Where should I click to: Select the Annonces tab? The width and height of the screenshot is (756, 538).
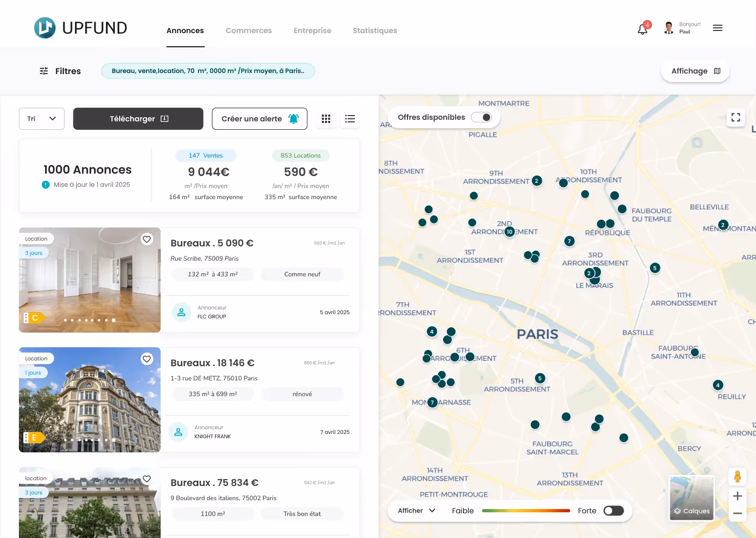pos(185,30)
